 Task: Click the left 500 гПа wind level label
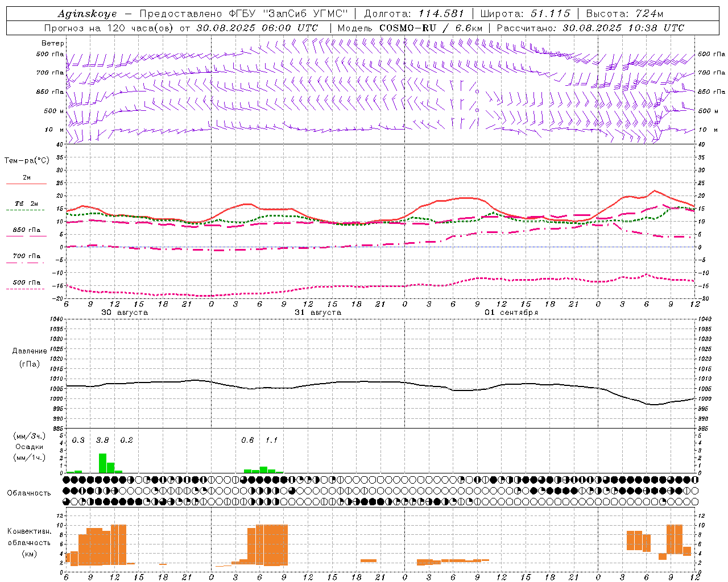pos(50,54)
